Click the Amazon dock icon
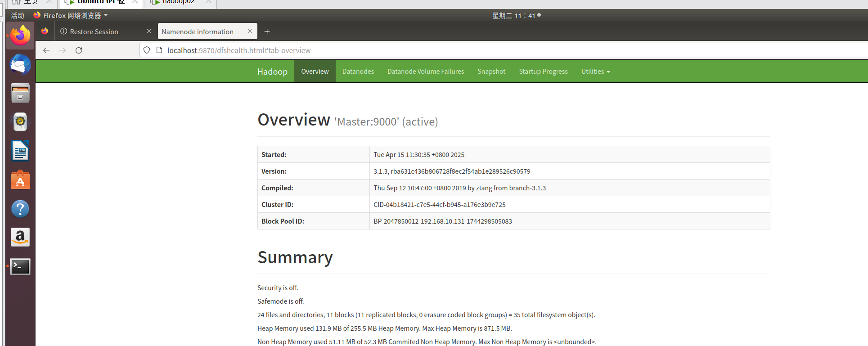The height and width of the screenshot is (346, 868). click(20, 237)
